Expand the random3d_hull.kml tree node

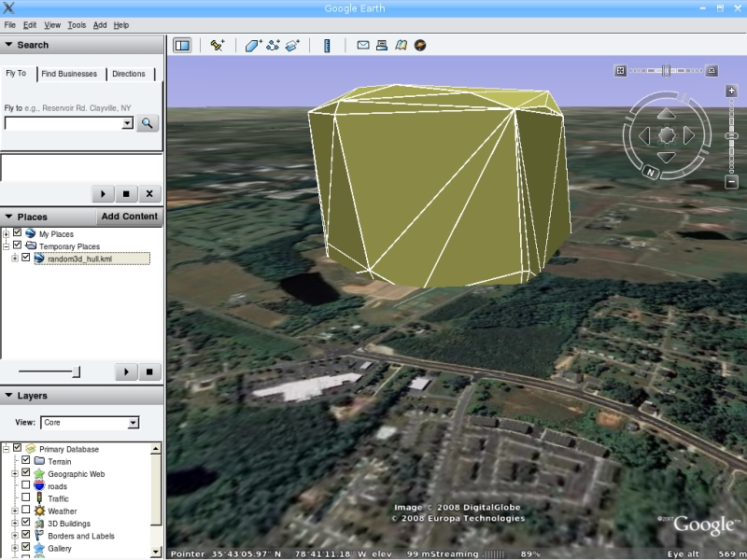click(15, 259)
